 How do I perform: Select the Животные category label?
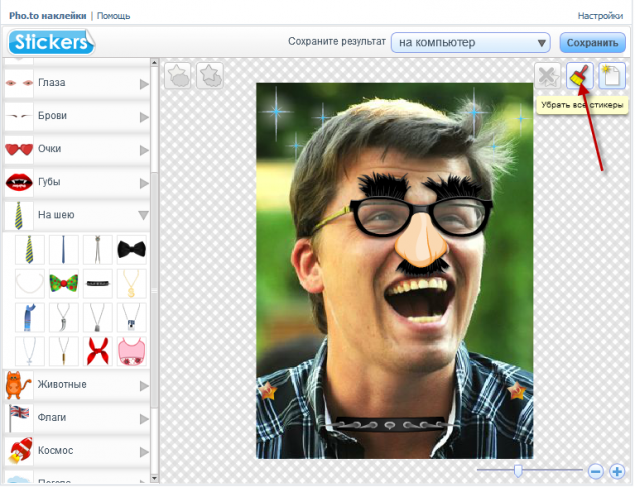pyautogui.click(x=62, y=385)
